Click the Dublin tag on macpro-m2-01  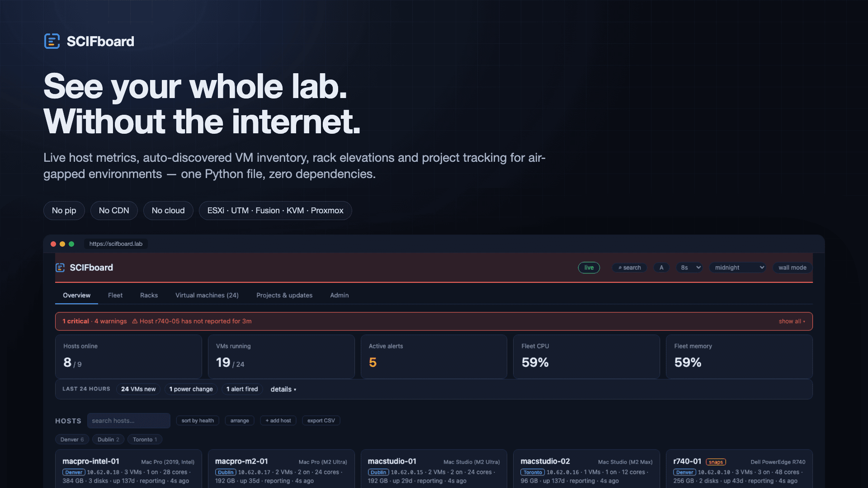226,472
